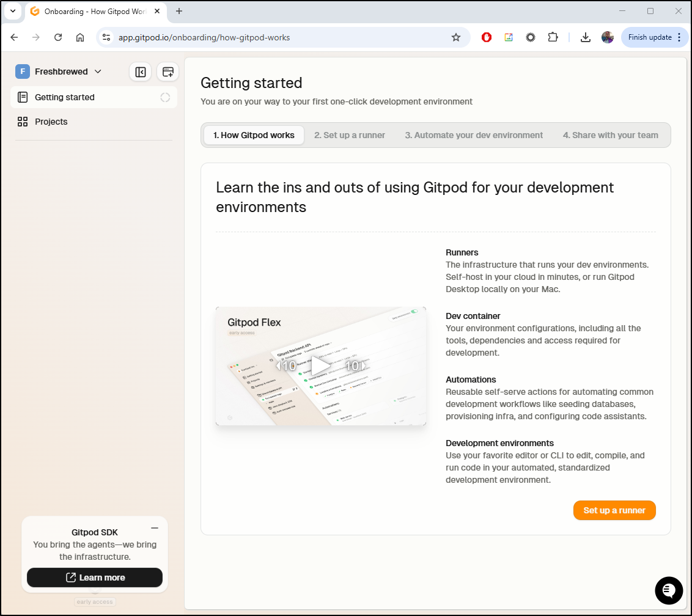
Task: Open the Chrome profile avatar
Action: point(607,37)
